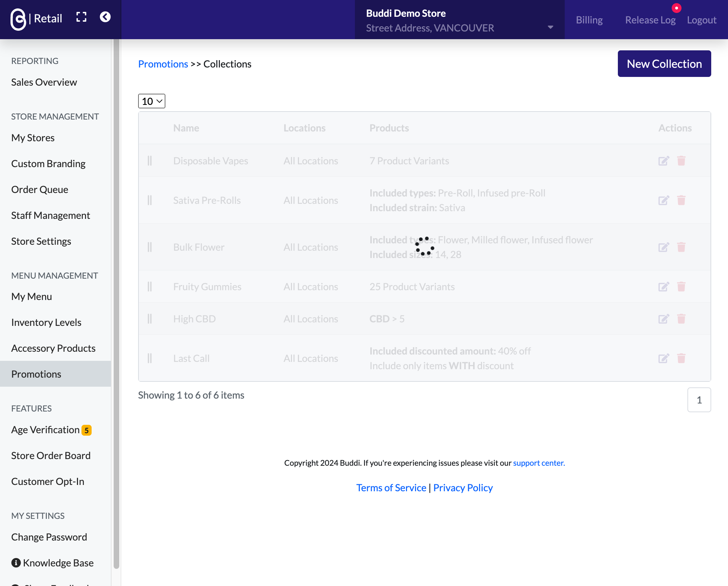
Task: Navigate to My Menu
Action: tap(31, 296)
